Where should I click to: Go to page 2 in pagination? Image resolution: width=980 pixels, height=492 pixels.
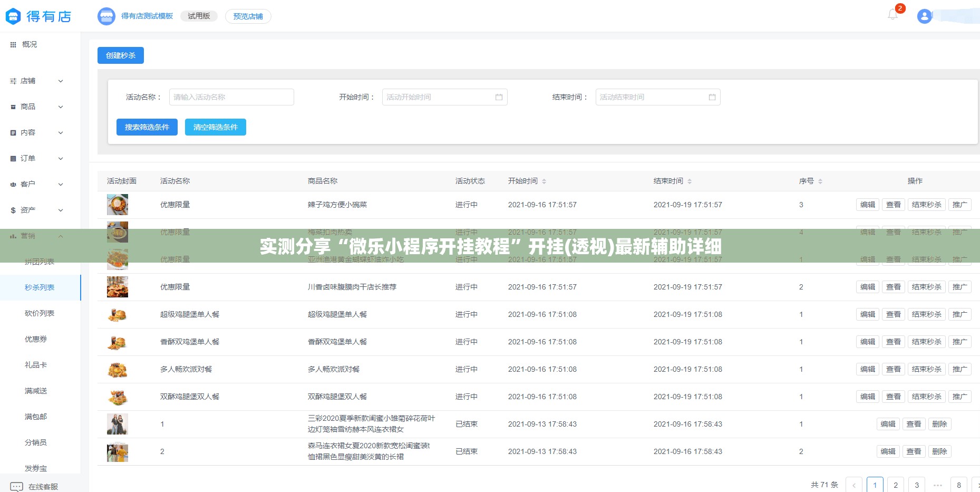[896, 485]
